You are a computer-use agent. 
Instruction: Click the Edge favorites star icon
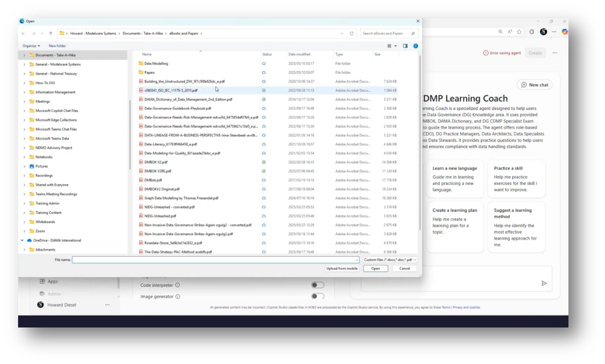(519, 32)
